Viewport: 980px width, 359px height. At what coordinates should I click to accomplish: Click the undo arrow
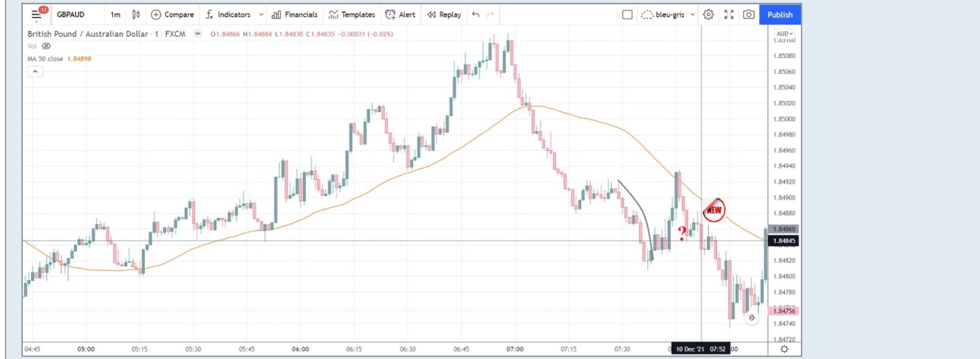coord(475,15)
